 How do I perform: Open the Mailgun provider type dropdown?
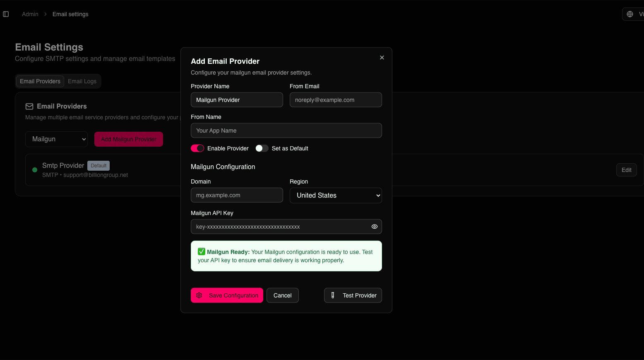tap(57, 139)
